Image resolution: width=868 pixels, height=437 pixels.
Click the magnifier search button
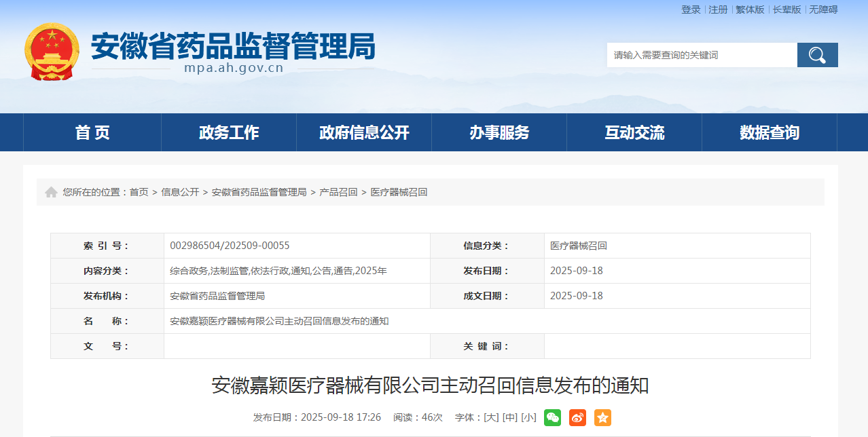[x=817, y=55]
